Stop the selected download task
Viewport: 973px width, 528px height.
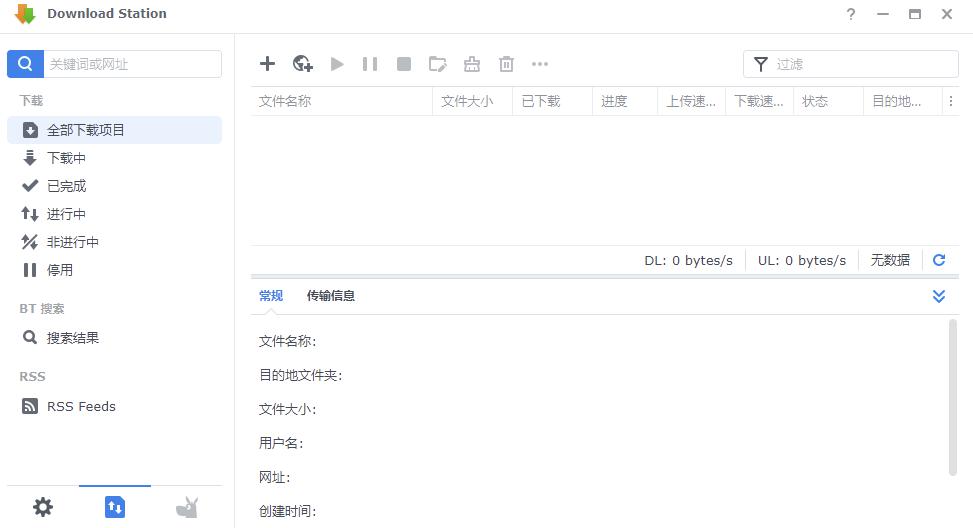tap(404, 64)
